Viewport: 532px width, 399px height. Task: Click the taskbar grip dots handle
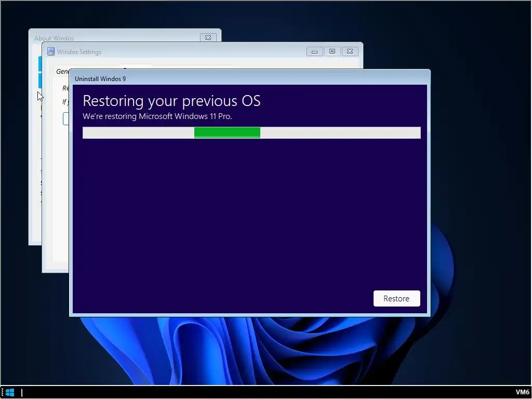click(x=3, y=393)
